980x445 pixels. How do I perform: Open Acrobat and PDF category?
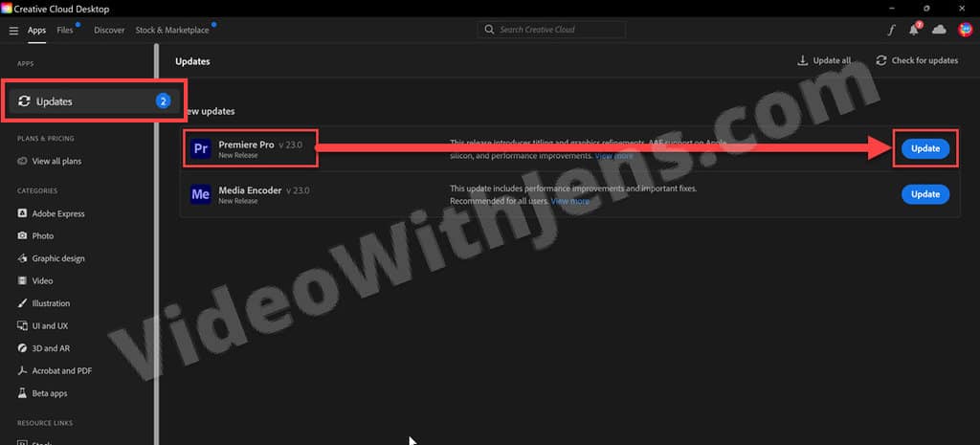(x=62, y=371)
